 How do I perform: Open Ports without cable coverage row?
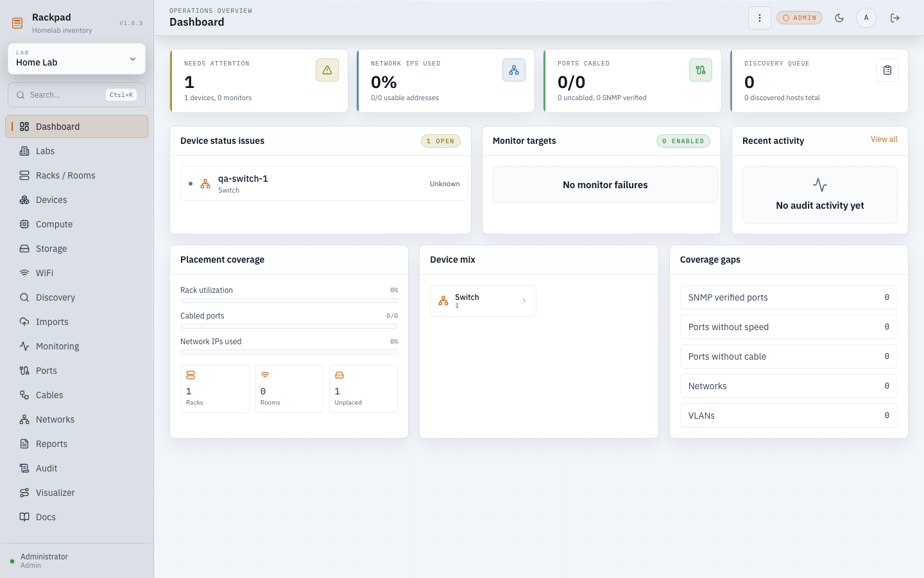pyautogui.click(x=789, y=356)
